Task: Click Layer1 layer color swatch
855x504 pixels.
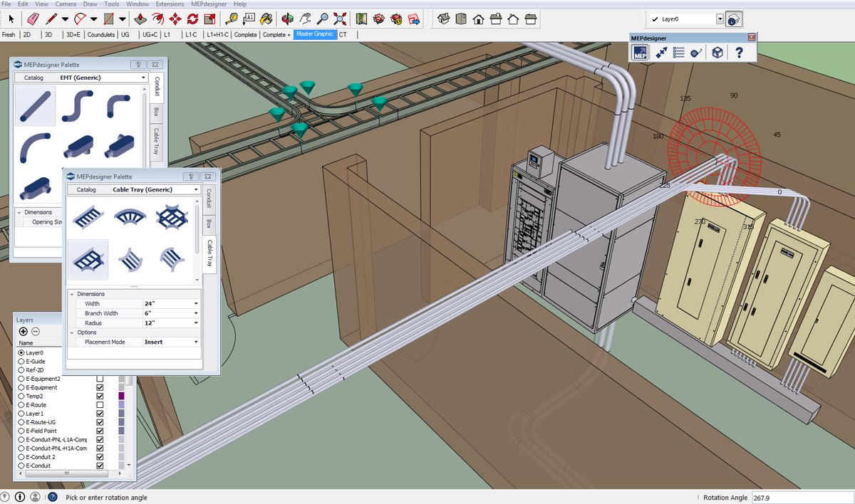Action: [121, 414]
